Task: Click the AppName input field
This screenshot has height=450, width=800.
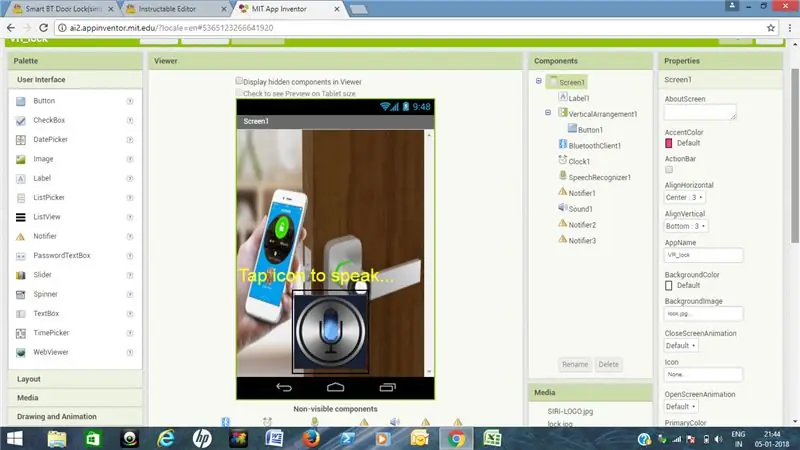Action: (x=703, y=255)
